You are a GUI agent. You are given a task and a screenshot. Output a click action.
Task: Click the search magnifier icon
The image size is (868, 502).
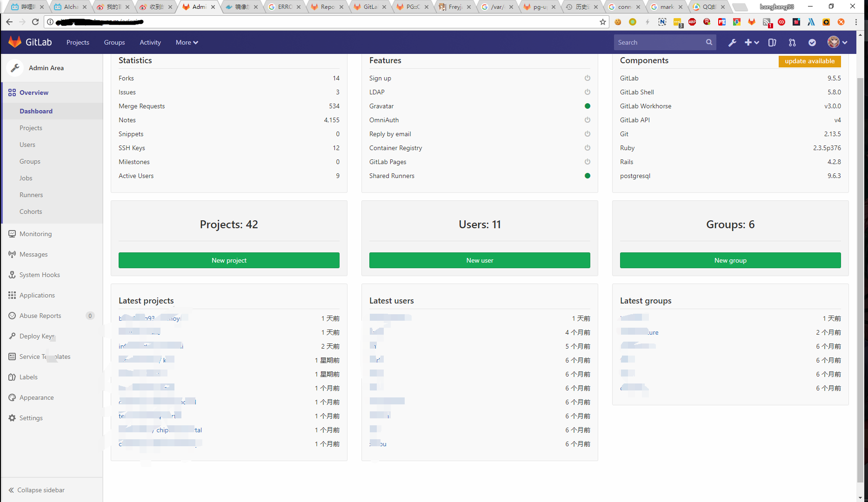(709, 42)
